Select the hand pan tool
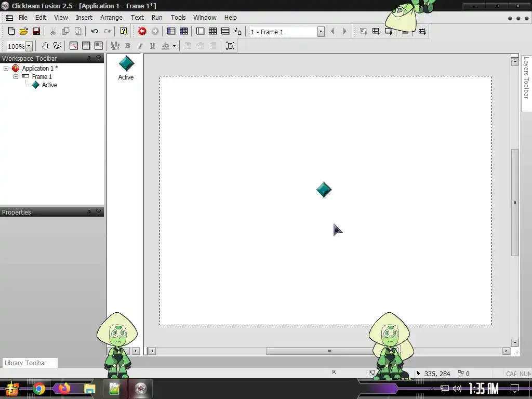 [45, 46]
